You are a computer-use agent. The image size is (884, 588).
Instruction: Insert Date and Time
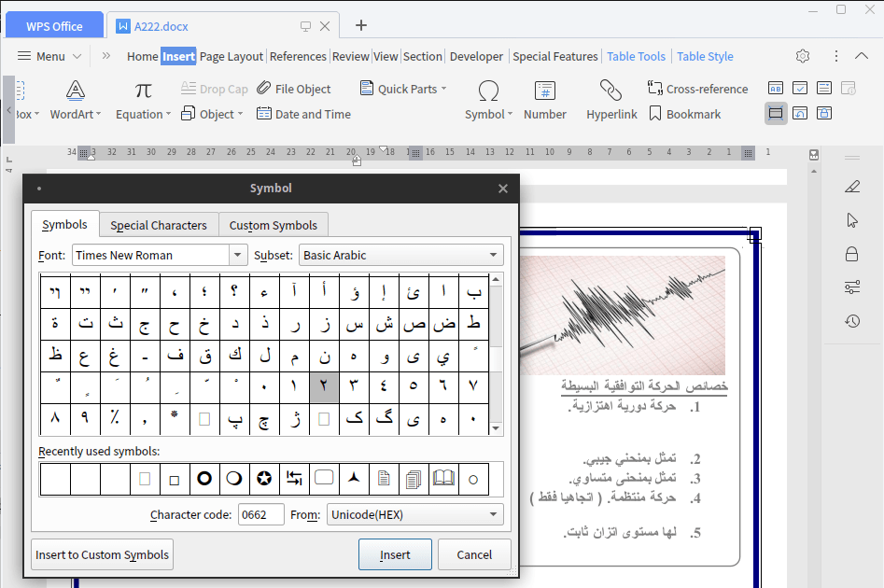tap(303, 114)
